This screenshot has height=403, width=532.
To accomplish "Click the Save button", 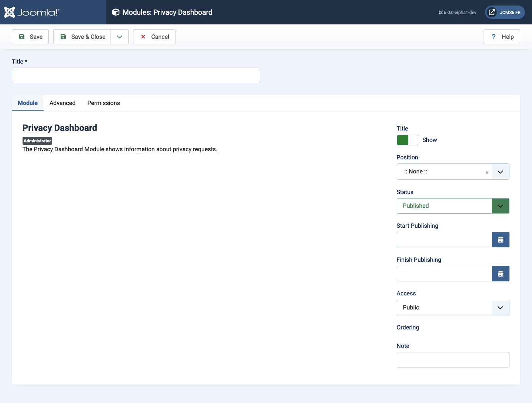I will 30,37.
